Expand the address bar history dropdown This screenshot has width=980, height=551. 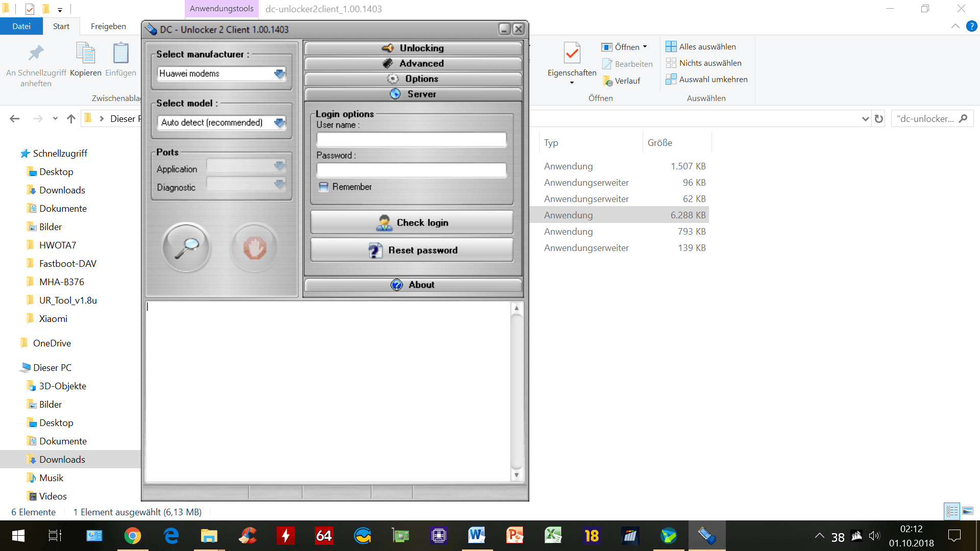coord(865,119)
